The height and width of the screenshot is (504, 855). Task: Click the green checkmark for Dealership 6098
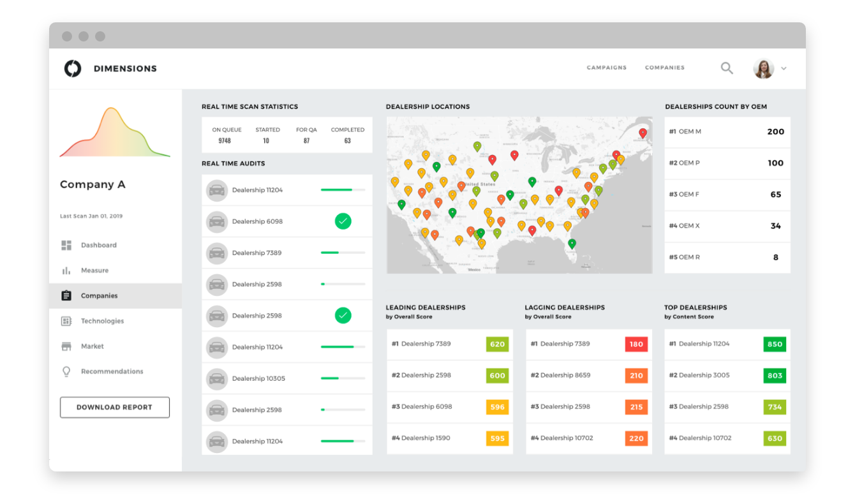(343, 221)
